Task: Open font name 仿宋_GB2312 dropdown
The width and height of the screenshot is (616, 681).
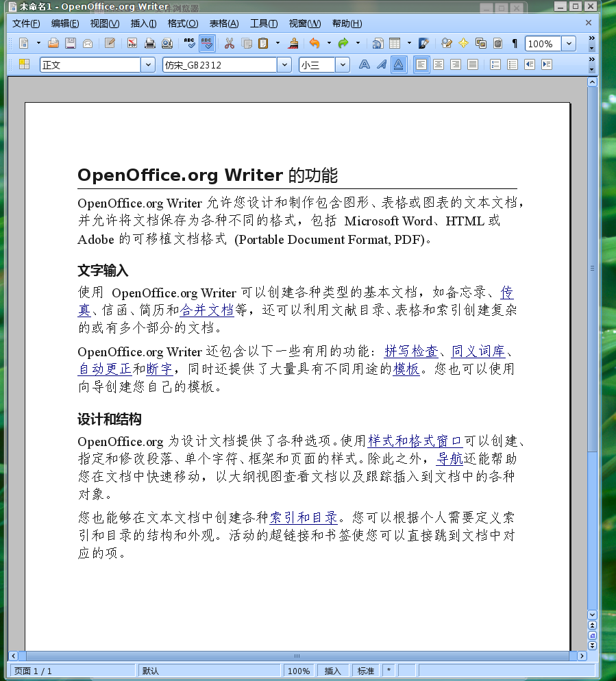Action: (x=284, y=64)
